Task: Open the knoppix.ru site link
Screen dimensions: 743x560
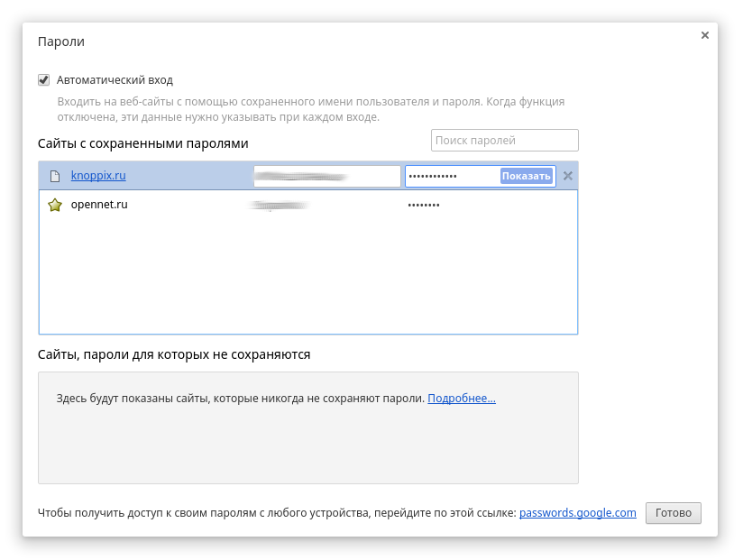Action: (98, 176)
